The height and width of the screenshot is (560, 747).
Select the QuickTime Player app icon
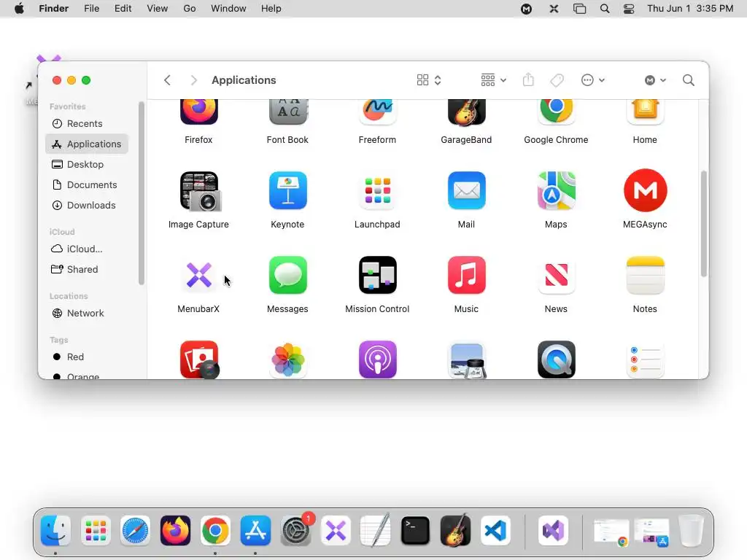tap(556, 359)
